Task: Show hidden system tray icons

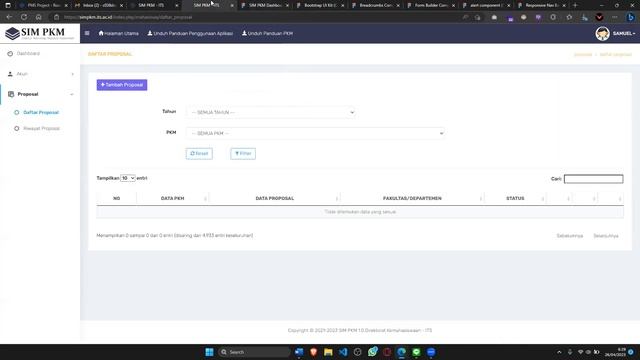Action: (559, 352)
